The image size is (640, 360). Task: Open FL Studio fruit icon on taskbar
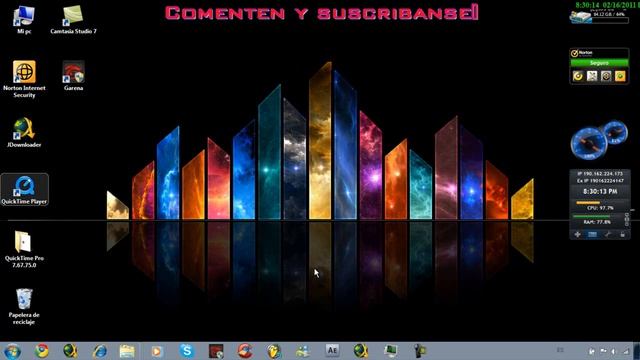(274, 351)
